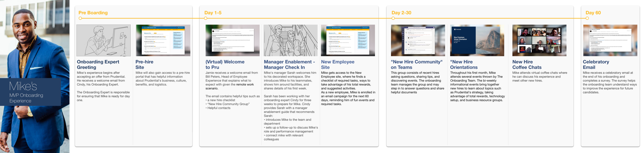The image size is (644, 153).
Task: Click the 'sets up a follow-up' bullet
Action: click(x=291, y=129)
